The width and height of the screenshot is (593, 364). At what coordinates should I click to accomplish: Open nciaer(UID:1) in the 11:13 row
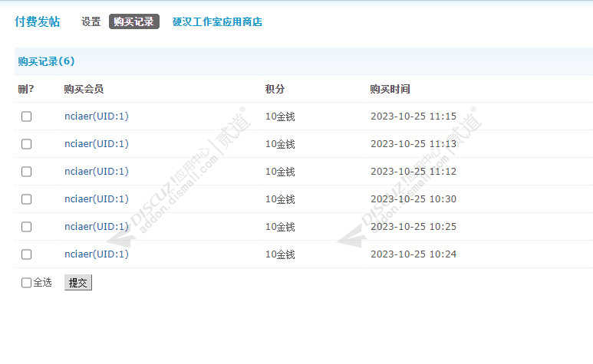click(x=97, y=144)
